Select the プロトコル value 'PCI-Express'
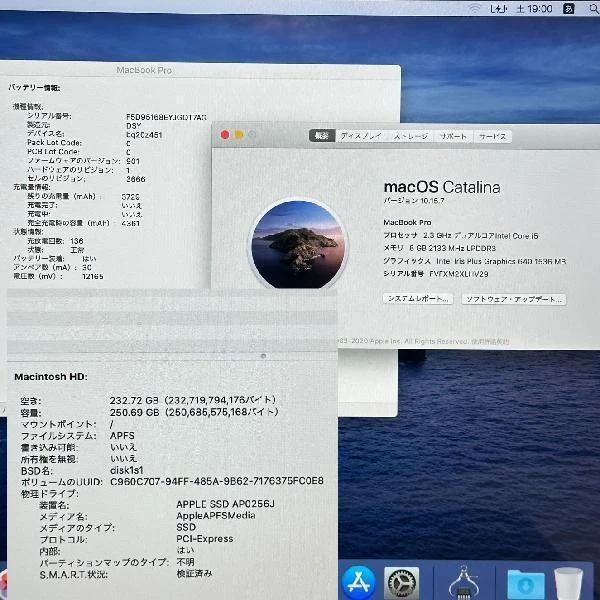The image size is (600, 600). (205, 539)
